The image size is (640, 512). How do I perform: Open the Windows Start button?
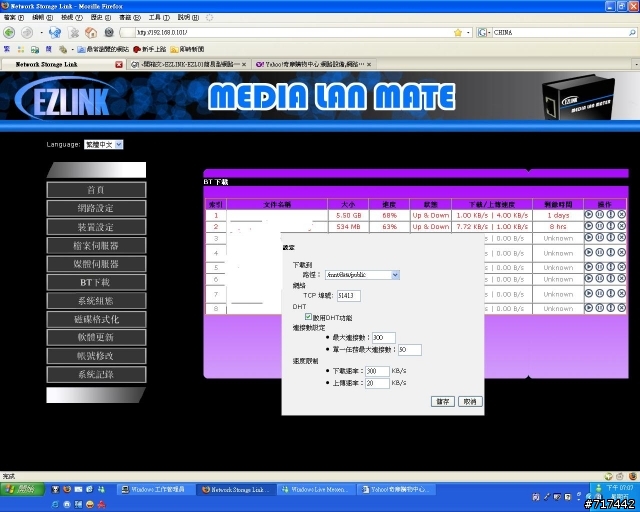click(23, 489)
